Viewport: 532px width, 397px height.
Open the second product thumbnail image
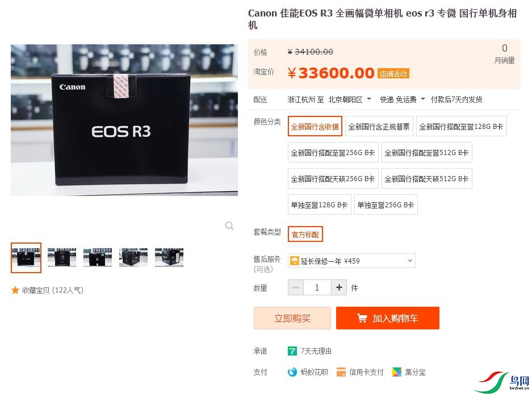[62, 257]
